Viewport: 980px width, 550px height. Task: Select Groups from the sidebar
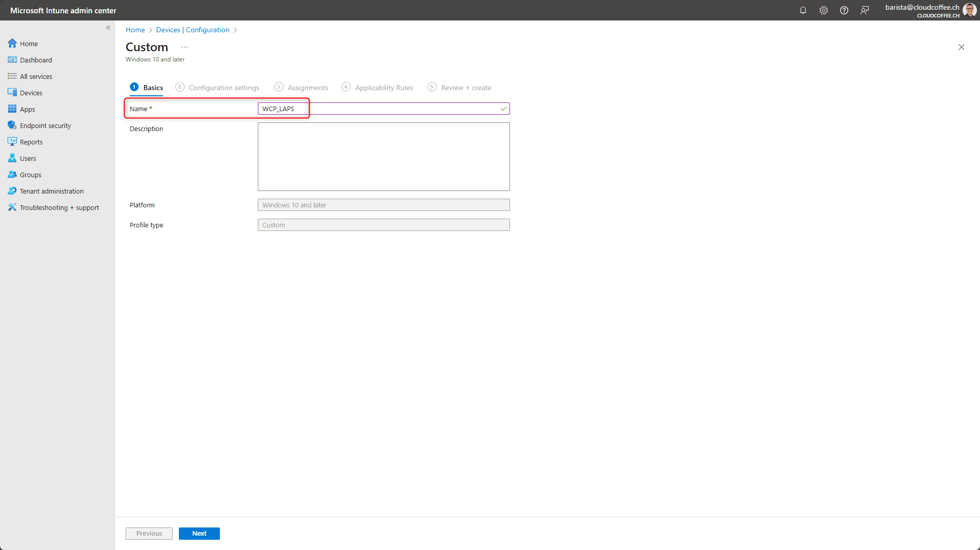pos(30,174)
